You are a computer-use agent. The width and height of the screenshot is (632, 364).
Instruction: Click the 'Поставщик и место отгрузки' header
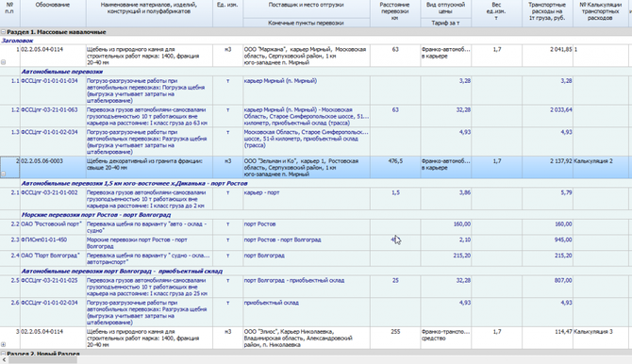click(x=307, y=8)
